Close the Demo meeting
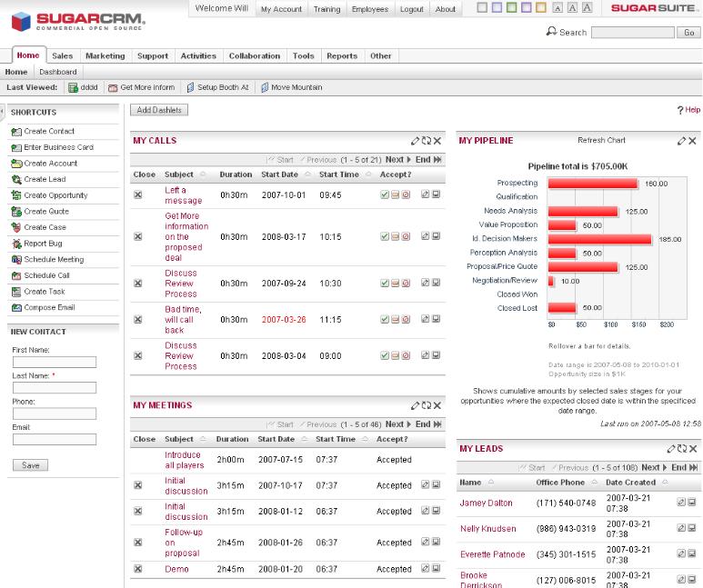This screenshot has width=703, height=588. coord(138,569)
